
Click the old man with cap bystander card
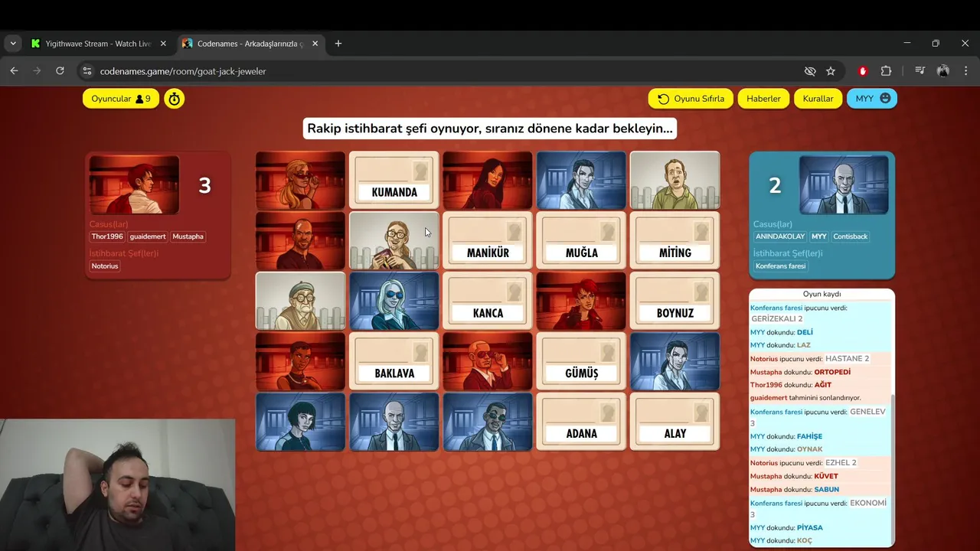pyautogui.click(x=300, y=301)
